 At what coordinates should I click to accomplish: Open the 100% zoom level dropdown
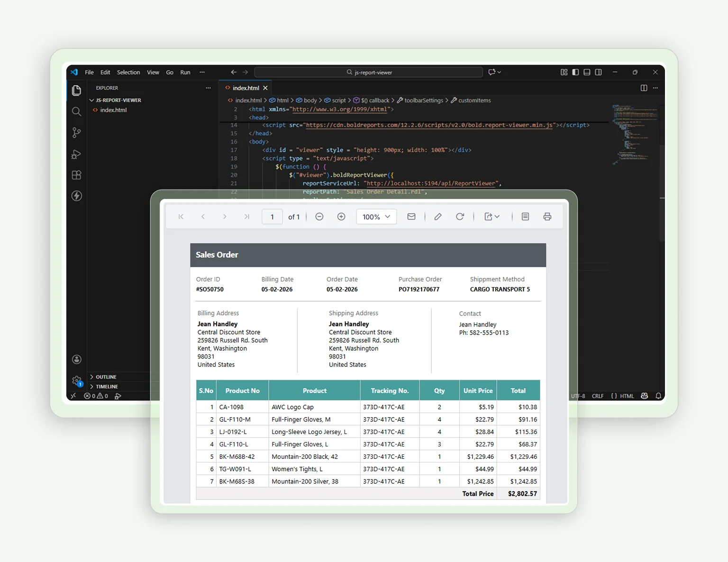pyautogui.click(x=376, y=217)
